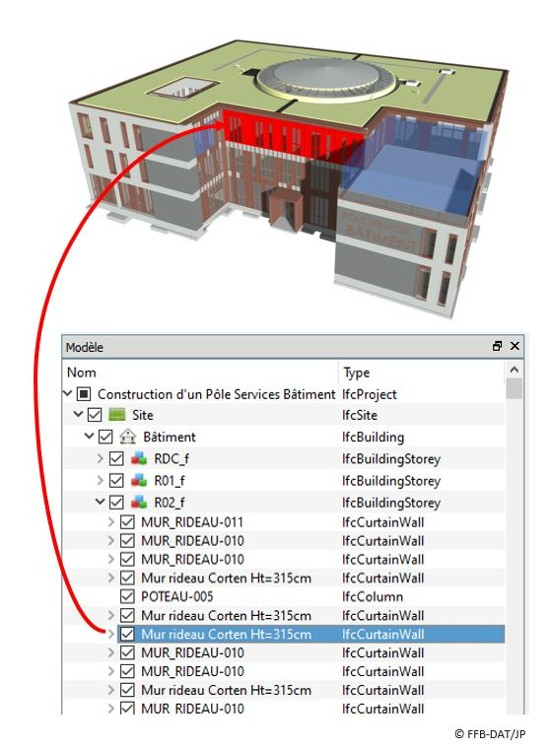The width and height of the screenshot is (550, 749).
Task: Select the POTEAU-005 IfcColumn row
Action: (x=284, y=597)
